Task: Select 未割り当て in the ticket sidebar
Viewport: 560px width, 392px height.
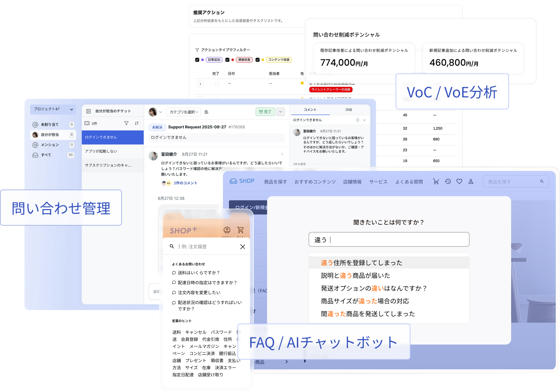Action: tap(53, 125)
